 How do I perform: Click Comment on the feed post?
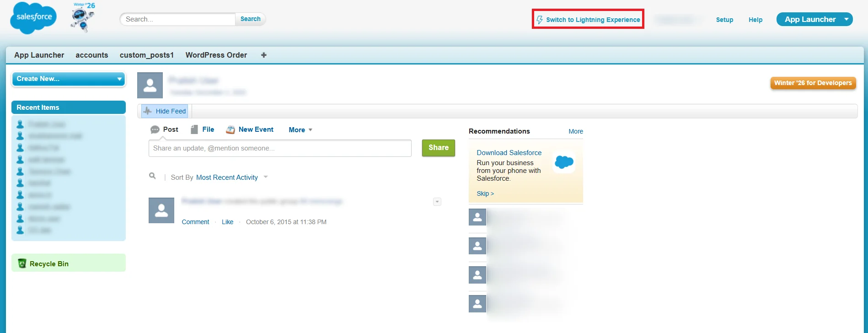tap(195, 222)
